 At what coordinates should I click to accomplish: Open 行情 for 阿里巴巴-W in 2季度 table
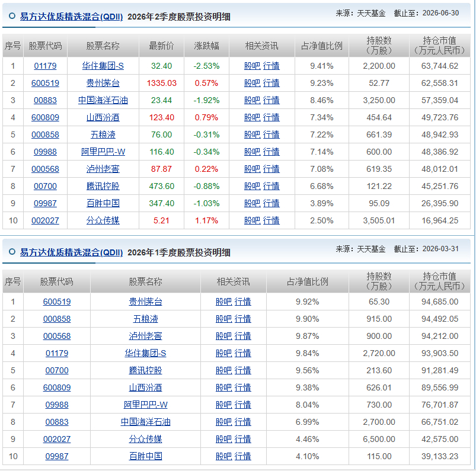271,152
